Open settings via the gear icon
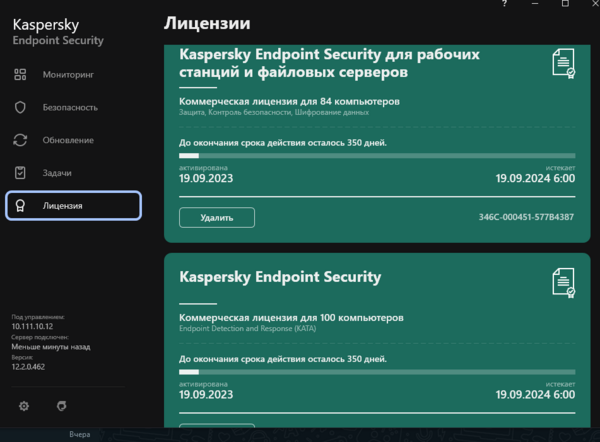The height and width of the screenshot is (442, 600). (x=24, y=406)
